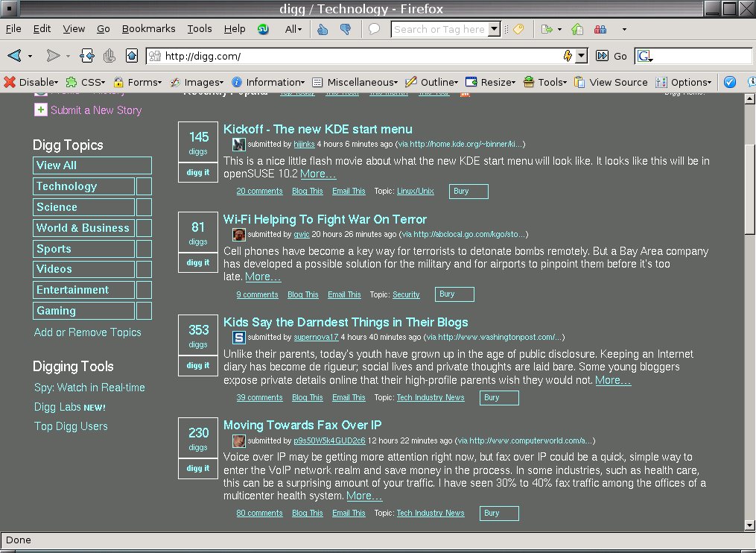Click the blue checkmark icon on developer toolbar
The height and width of the screenshot is (553, 756).
tap(729, 83)
